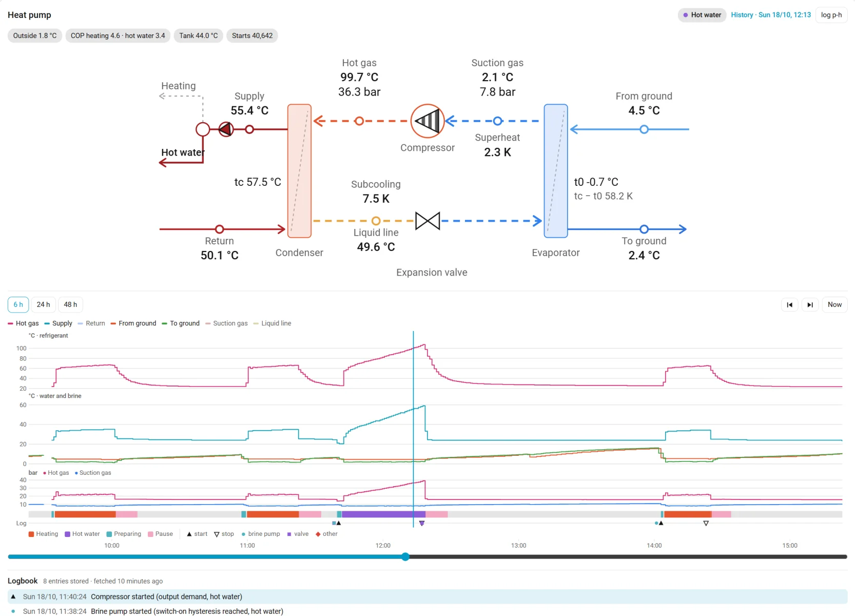Select the 48 h time range tab
The height and width of the screenshot is (616, 855).
click(x=70, y=304)
